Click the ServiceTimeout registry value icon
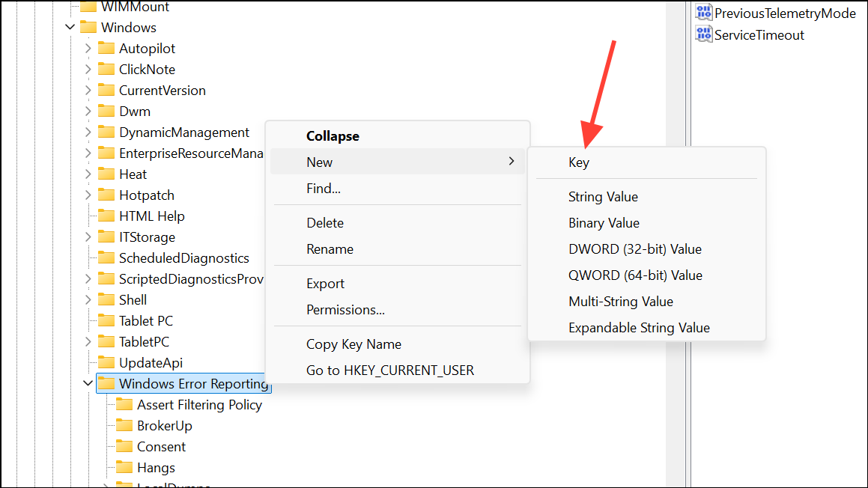Image resolution: width=868 pixels, height=488 pixels. [703, 34]
